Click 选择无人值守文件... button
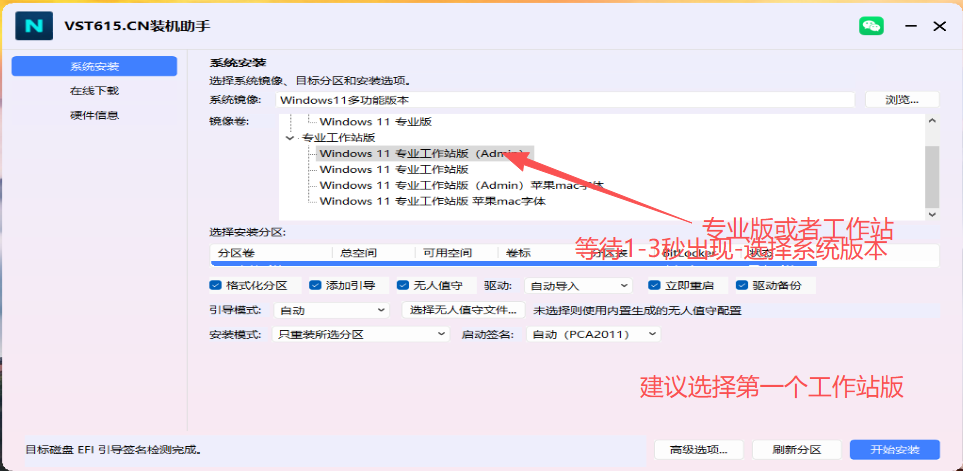 coord(464,310)
